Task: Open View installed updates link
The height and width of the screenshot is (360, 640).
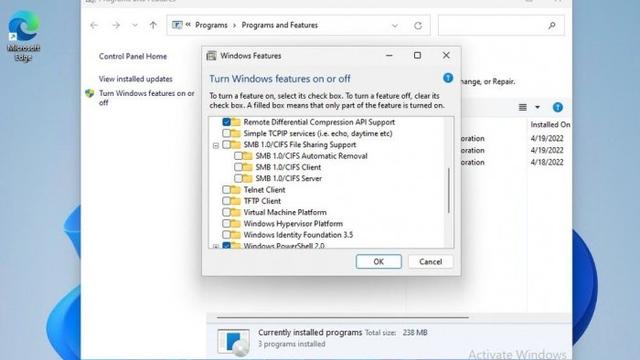Action: pyautogui.click(x=136, y=79)
